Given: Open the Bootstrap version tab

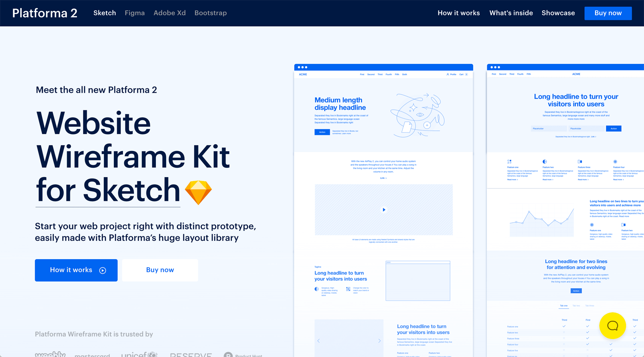Looking at the screenshot, I should pyautogui.click(x=210, y=13).
